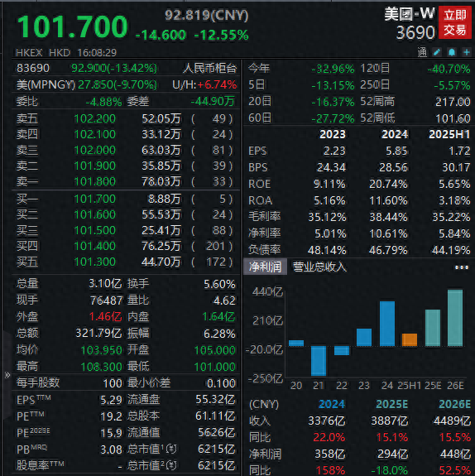Expand the side panel with » arrow
475x476 pixels.
click(7, 375)
